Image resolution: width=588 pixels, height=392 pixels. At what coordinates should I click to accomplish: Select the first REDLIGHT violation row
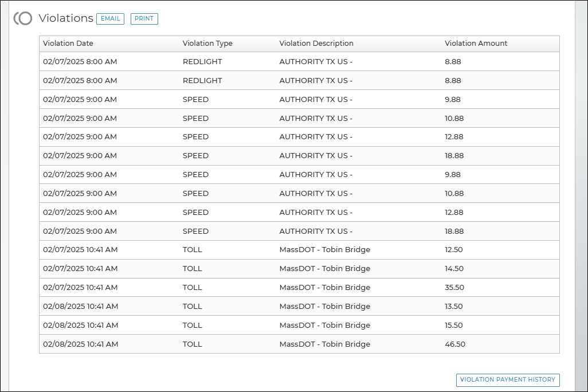pyautogui.click(x=202, y=62)
